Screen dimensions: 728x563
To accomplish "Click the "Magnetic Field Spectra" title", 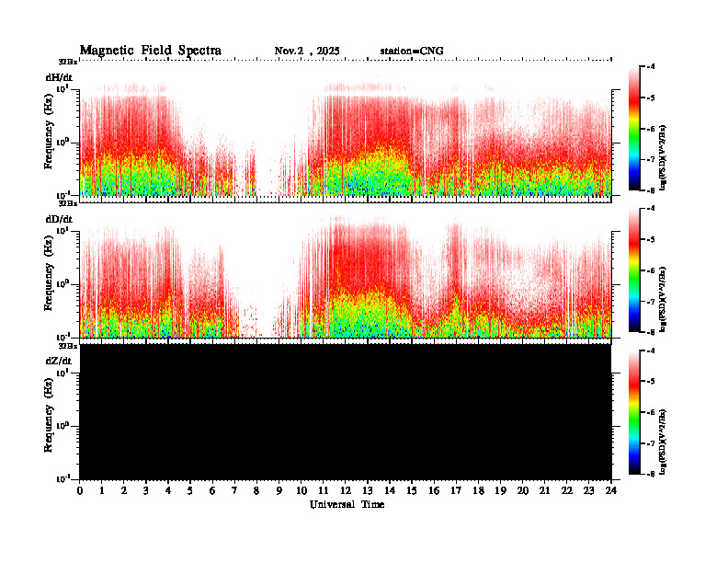I will pyautogui.click(x=151, y=51).
